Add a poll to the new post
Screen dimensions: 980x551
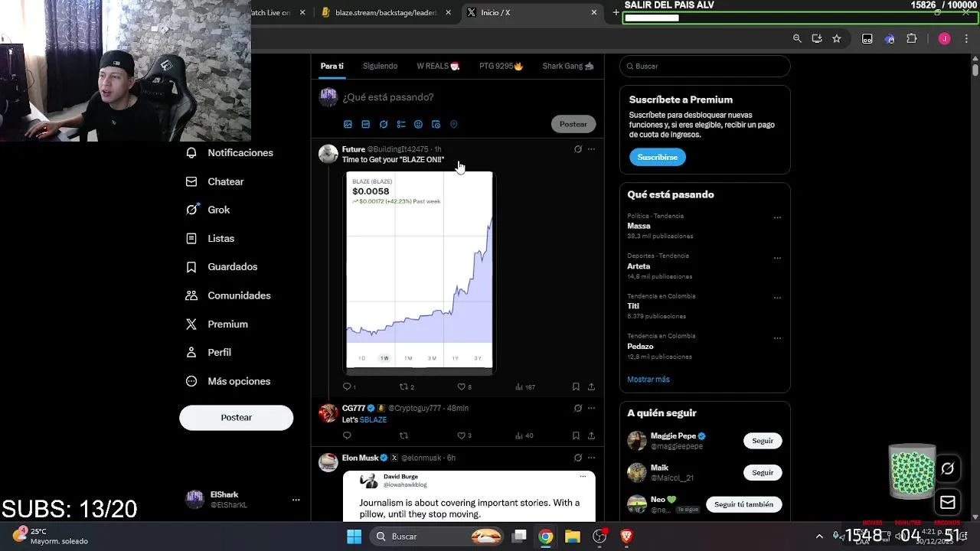400,124
